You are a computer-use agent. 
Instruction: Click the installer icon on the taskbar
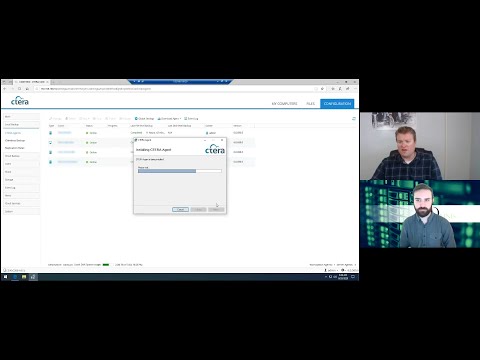(x=33, y=277)
